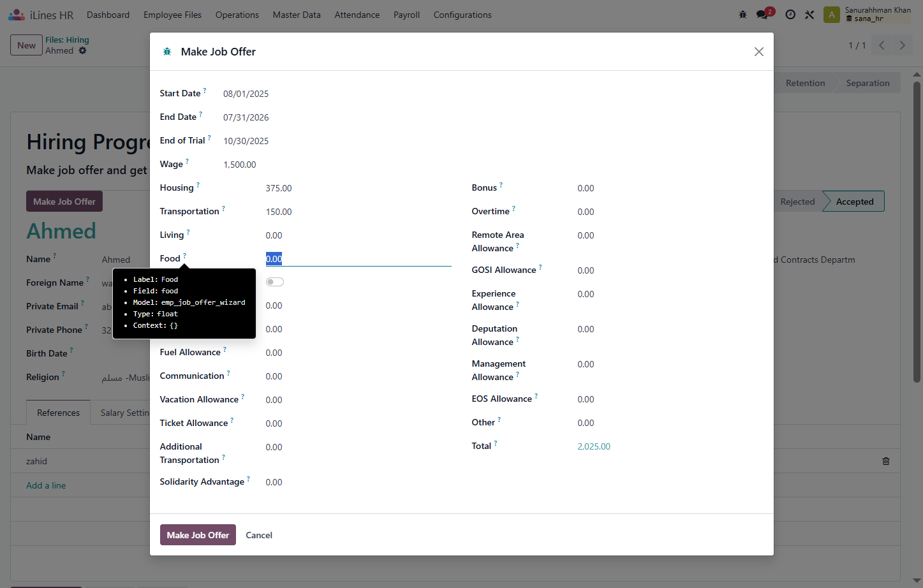The width and height of the screenshot is (923, 588).
Task: Go to previous record arrow
Action: [x=882, y=45]
